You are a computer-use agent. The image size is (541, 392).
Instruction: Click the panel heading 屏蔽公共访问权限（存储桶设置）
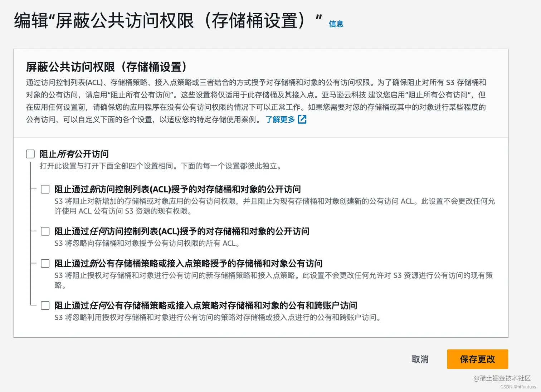click(x=106, y=66)
